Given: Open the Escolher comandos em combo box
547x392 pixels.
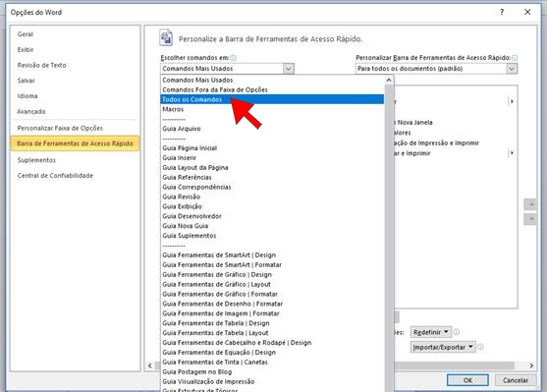Looking at the screenshot, I should point(227,69).
